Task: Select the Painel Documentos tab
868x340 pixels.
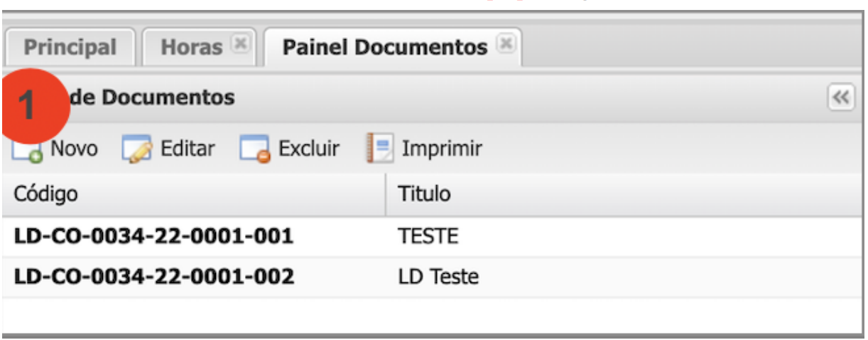Action: click(x=384, y=48)
